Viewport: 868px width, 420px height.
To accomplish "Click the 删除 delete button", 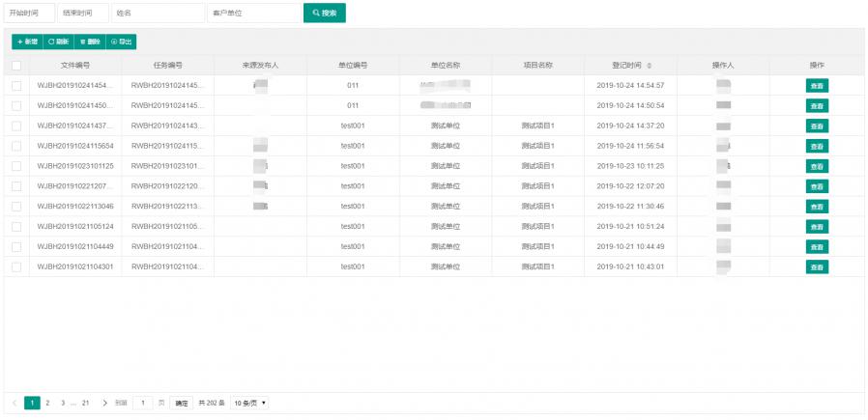I will (x=89, y=42).
